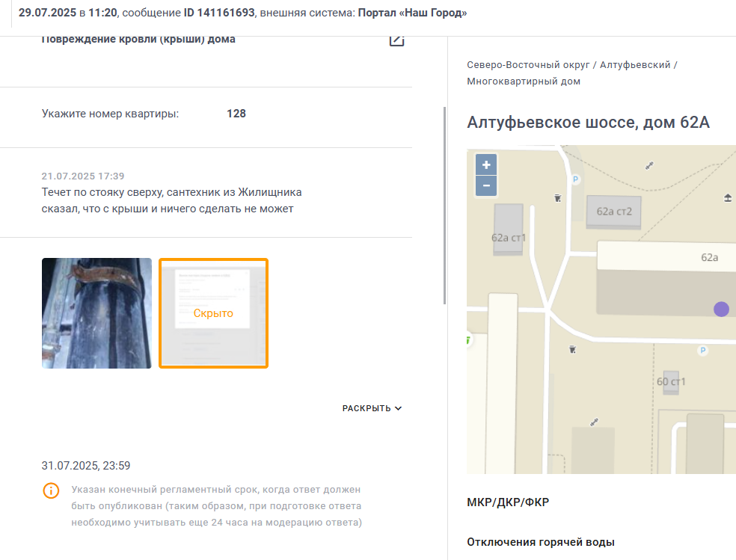The height and width of the screenshot is (560, 736).
Task: Click the trash bin icon near 62а ст2
Action: (558, 198)
